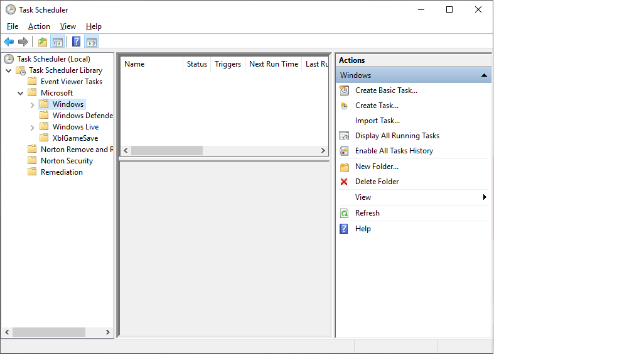Toggle Show/Hide Console Tree toolbar icon
Viewport: 644px width, 362px height.
tap(57, 42)
